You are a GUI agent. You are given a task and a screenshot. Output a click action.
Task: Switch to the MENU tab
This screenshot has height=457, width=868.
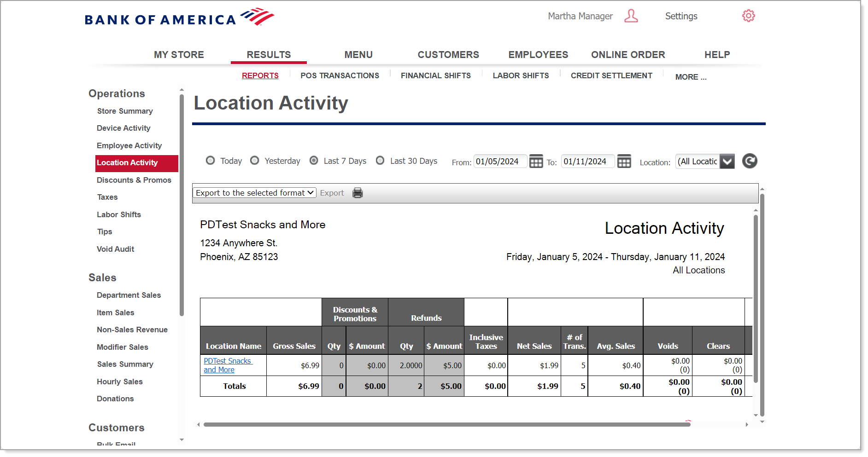click(358, 55)
